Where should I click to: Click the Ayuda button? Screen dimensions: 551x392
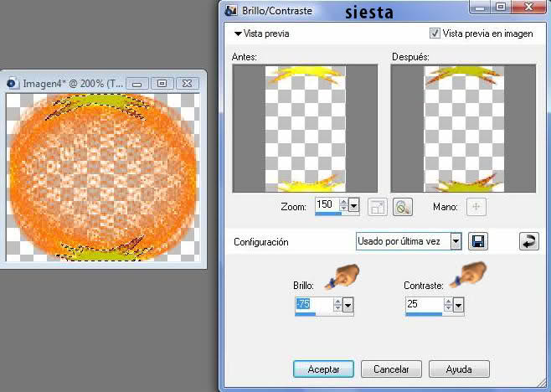coord(459,369)
